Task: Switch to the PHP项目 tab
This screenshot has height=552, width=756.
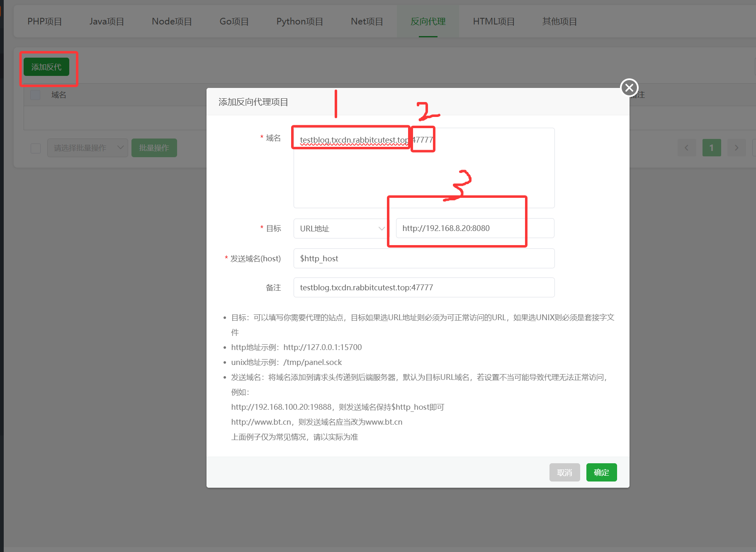Action: pyautogui.click(x=45, y=22)
